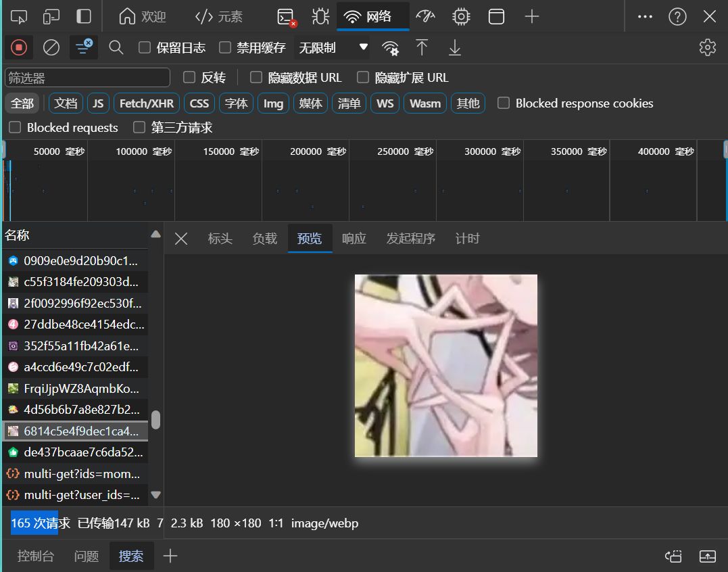The width and height of the screenshot is (728, 572).
Task: Open the memory chip tab
Action: pos(461,17)
